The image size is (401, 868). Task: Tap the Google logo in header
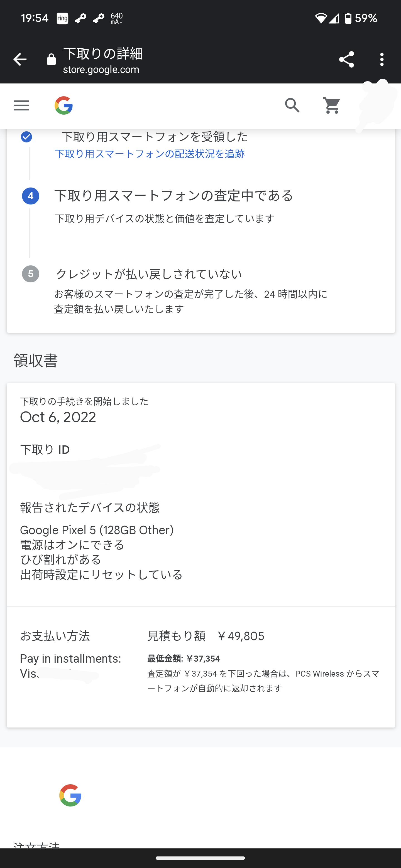pos(64,105)
